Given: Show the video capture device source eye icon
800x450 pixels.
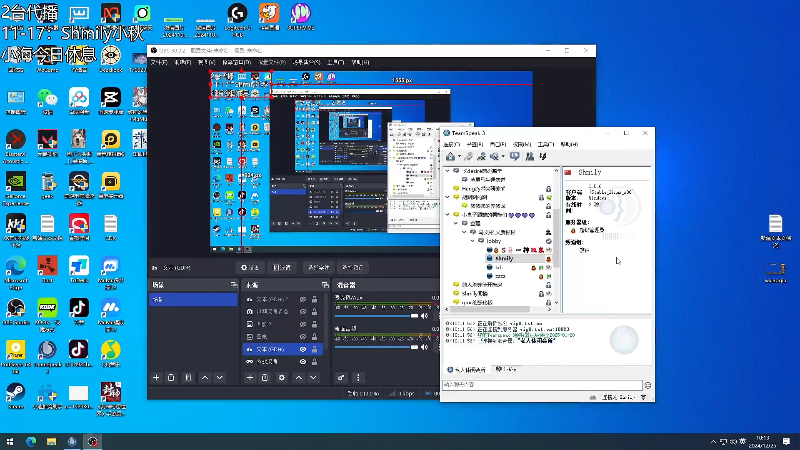Looking at the screenshot, I should point(303,311).
